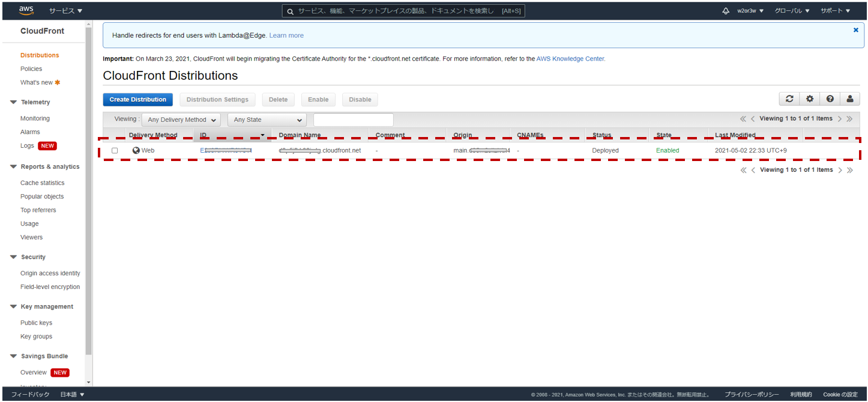The height and width of the screenshot is (402, 868).
Task: Open プライバシーポリシー in the footer
Action: click(752, 394)
